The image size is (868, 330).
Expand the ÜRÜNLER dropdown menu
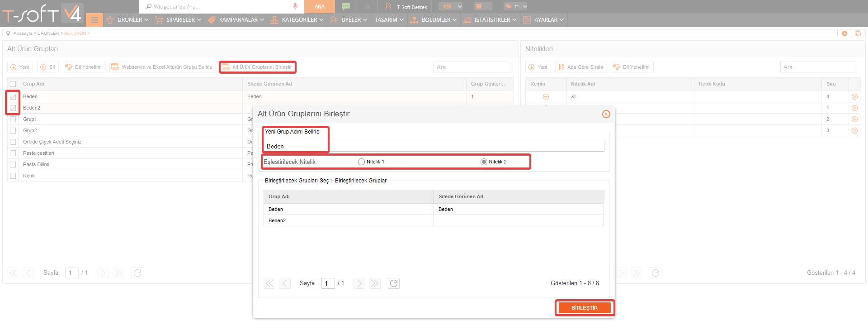coord(127,20)
